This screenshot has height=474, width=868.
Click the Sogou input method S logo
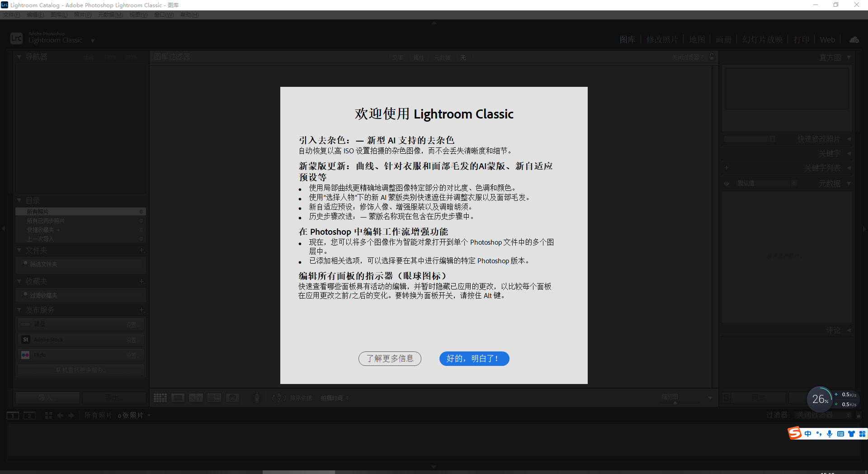coord(795,433)
